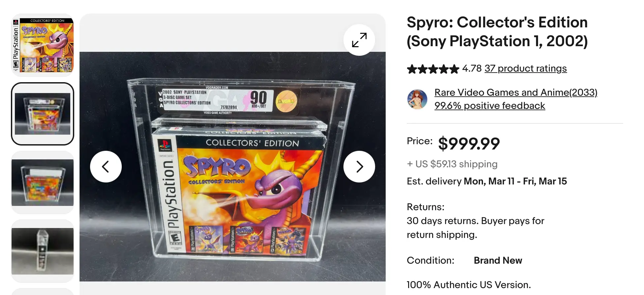The height and width of the screenshot is (295, 644).
Task: Visit the Rare Video Games and Anime seller page
Action: click(516, 92)
